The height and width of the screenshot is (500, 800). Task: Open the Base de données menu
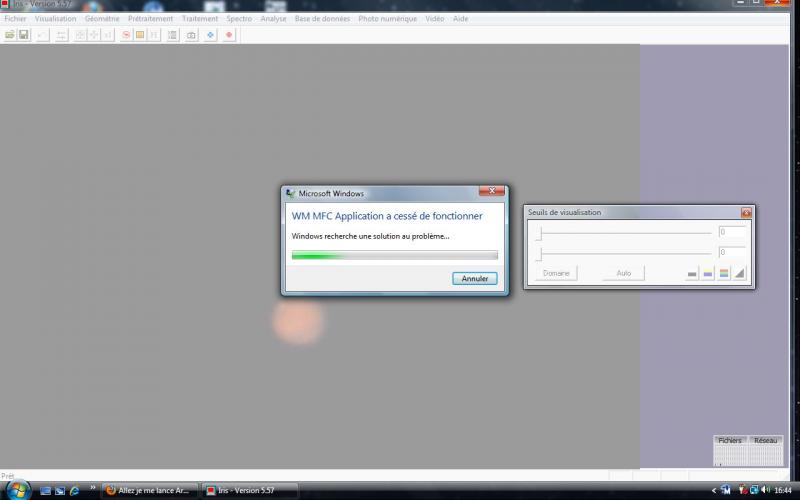pyautogui.click(x=322, y=18)
